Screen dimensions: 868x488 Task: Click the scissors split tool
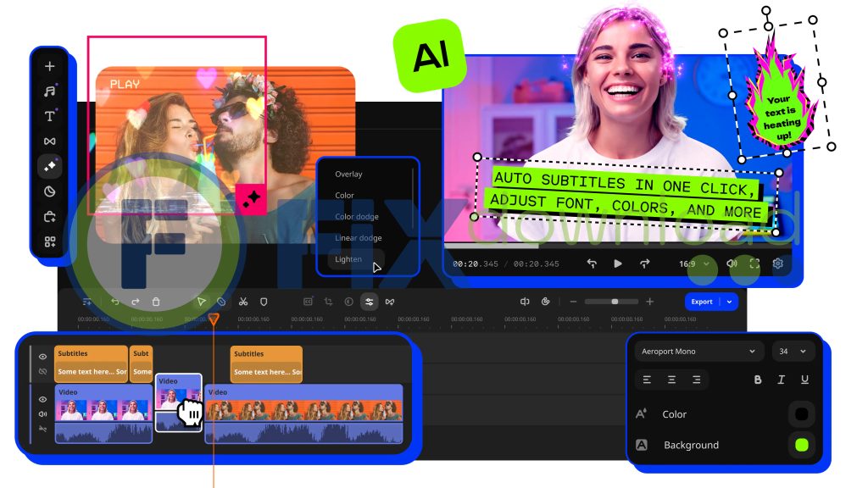tap(242, 302)
